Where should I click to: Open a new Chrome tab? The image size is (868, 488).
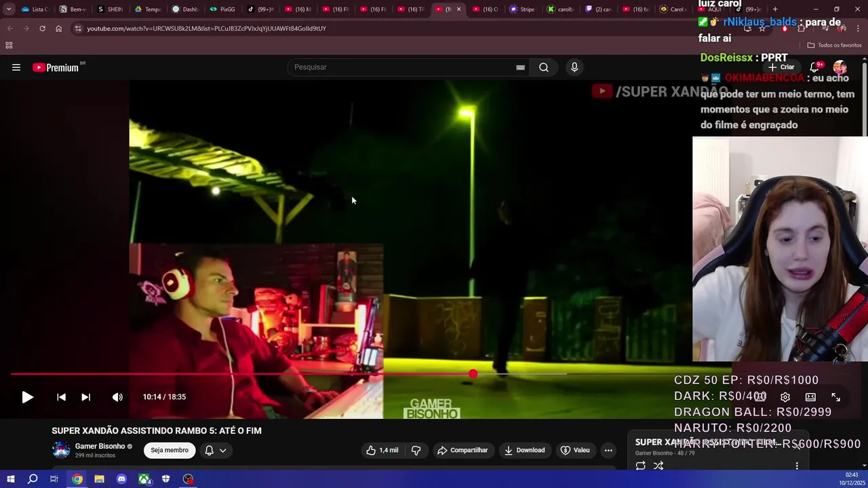pyautogui.click(x=775, y=9)
